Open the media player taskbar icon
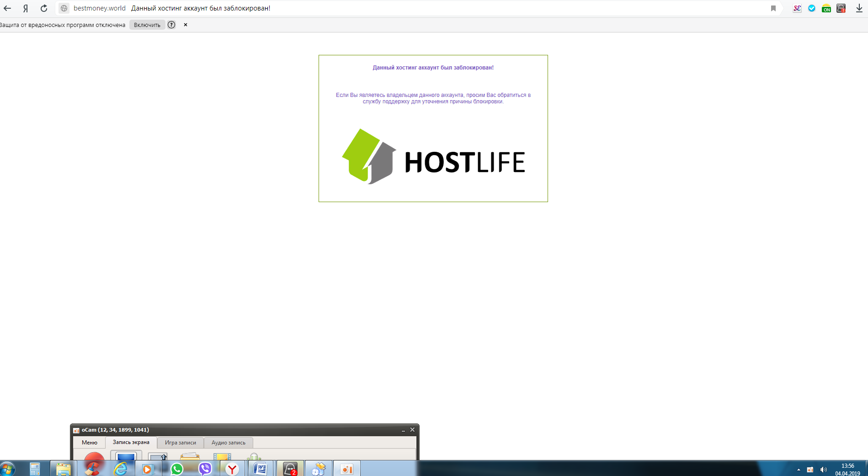The image size is (868, 476). (148, 469)
